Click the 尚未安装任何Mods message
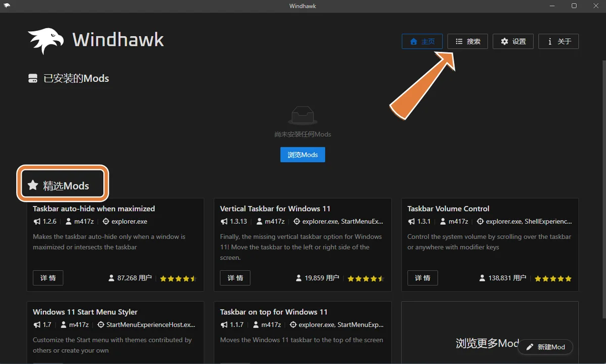 click(302, 134)
